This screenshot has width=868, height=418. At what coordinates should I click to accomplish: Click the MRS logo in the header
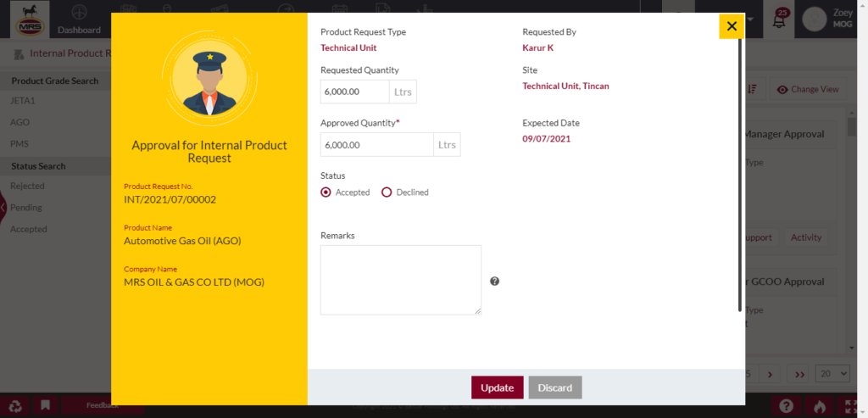click(x=31, y=19)
